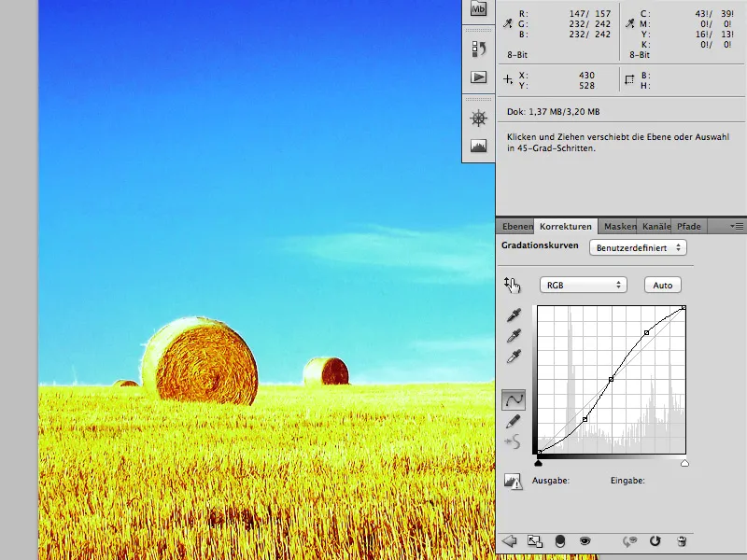Click the white input slider triangle

tap(684, 462)
